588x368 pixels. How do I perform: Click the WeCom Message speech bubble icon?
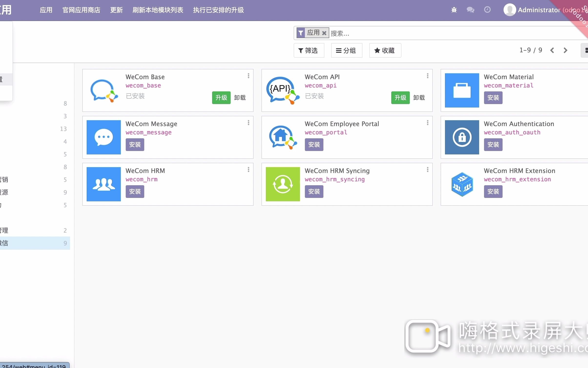tap(104, 137)
